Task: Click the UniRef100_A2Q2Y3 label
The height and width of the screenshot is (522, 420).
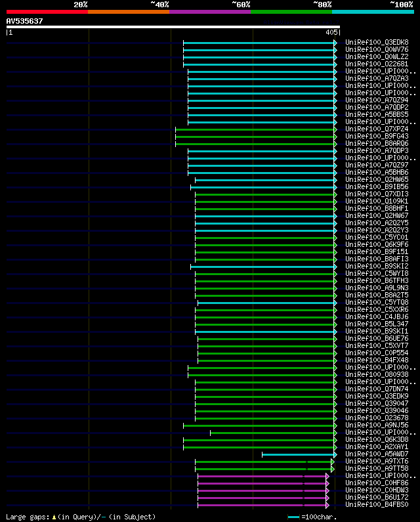Action: tap(377, 230)
